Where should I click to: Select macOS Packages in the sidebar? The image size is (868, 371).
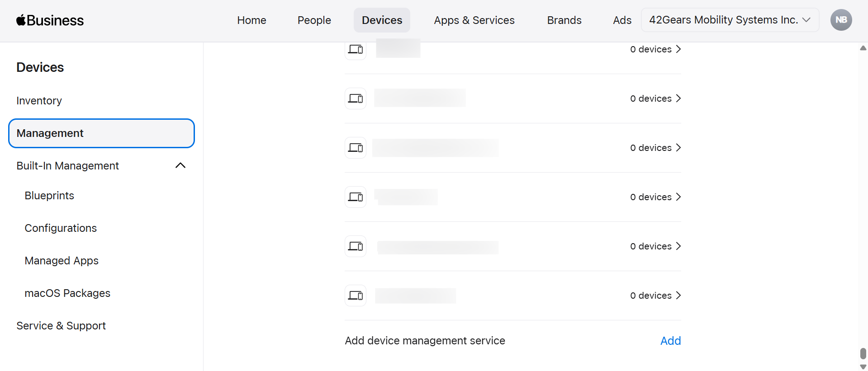[67, 293]
